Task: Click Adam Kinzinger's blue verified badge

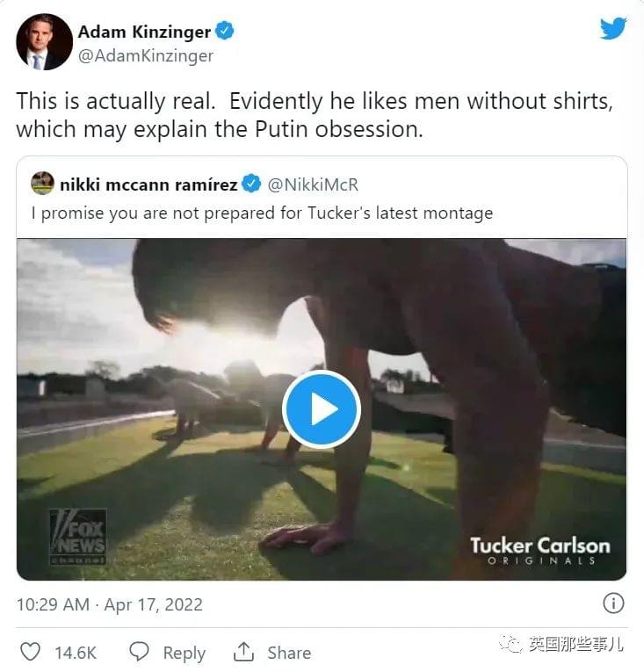Action: (x=225, y=32)
